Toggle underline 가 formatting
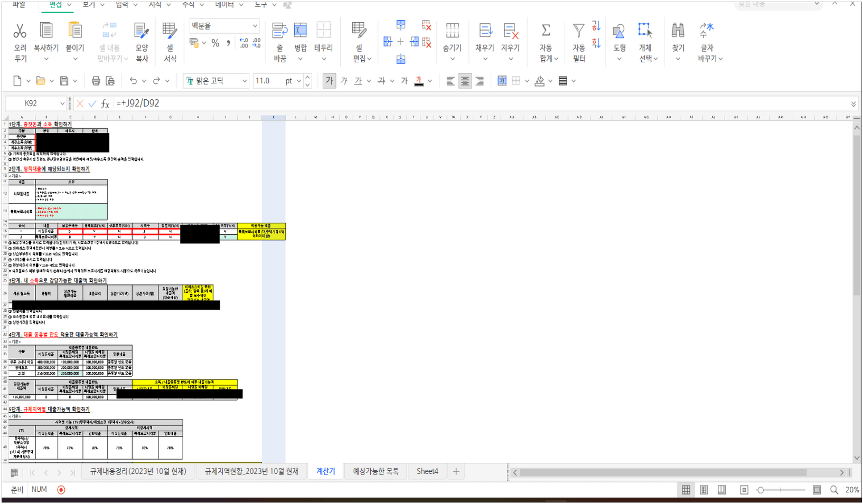Viewport: 863px width, 504px height. 358,81
